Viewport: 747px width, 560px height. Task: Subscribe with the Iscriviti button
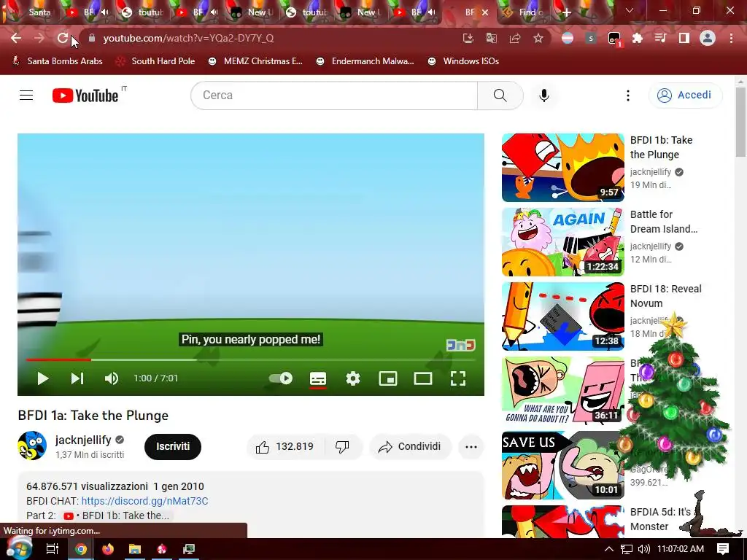click(x=173, y=447)
